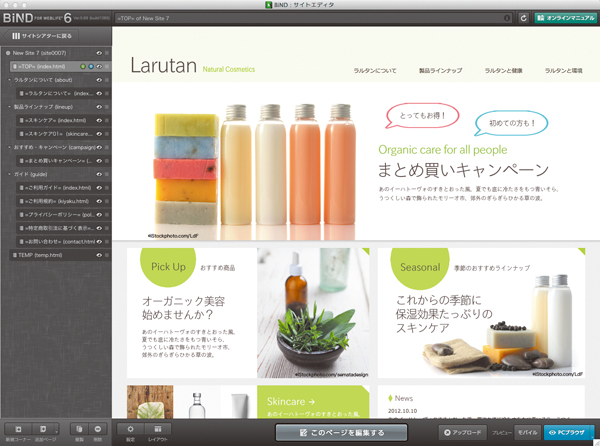The image size is (600, 446).
Task: Select the =TOP= (index.html) page
Action: (x=60, y=67)
